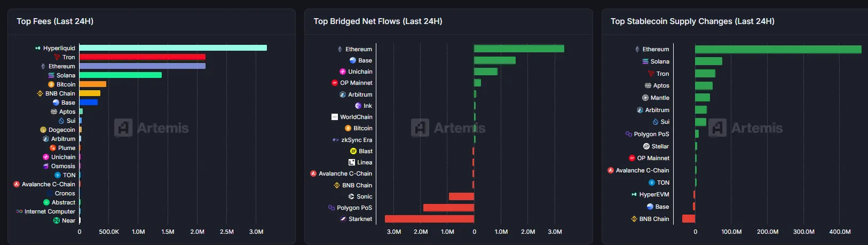
Task: Click the green Solana bar in Top Fees
Action: 121,75
